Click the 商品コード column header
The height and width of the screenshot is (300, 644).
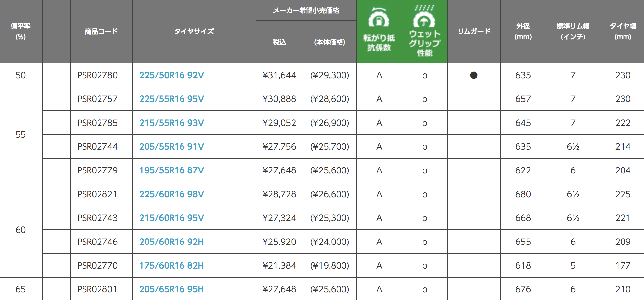[x=101, y=31]
